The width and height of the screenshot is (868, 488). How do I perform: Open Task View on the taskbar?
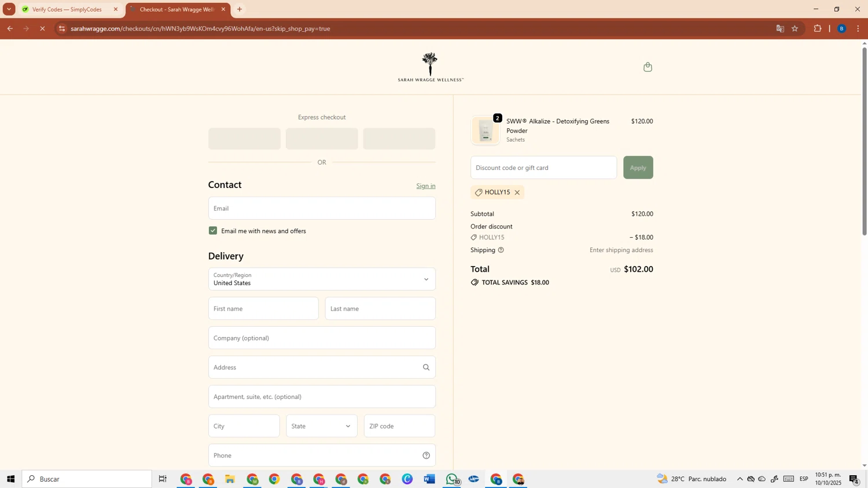pos(163,479)
